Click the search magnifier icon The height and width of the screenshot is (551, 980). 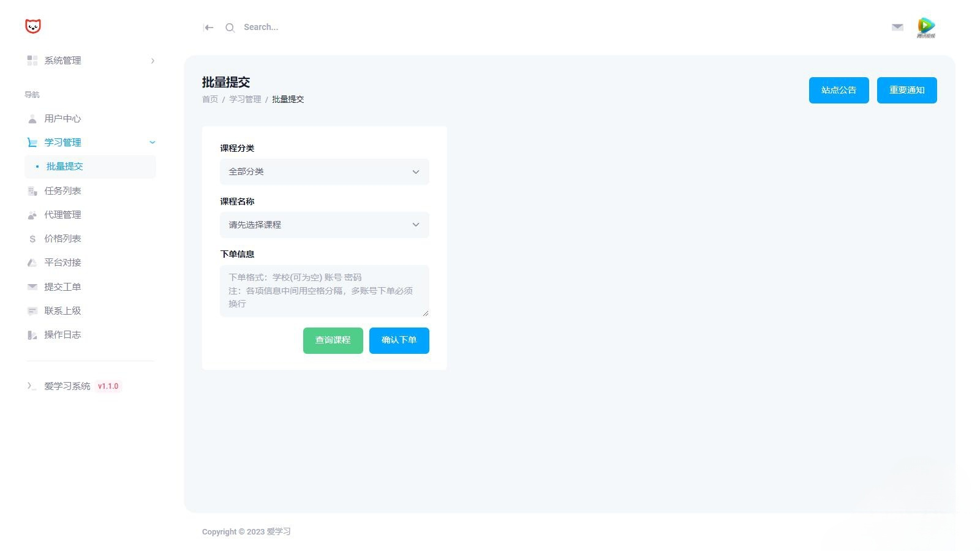coord(230,28)
